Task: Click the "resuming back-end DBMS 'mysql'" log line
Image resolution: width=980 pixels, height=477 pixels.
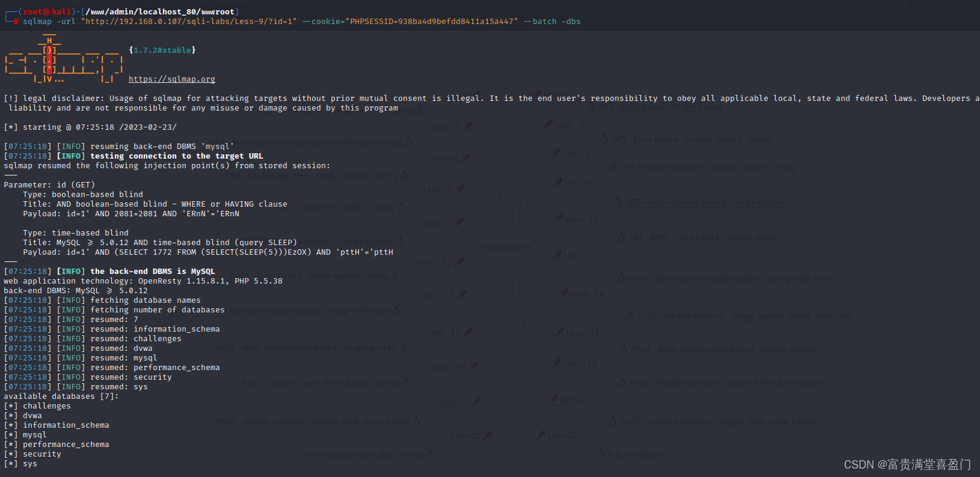Action: (x=119, y=147)
